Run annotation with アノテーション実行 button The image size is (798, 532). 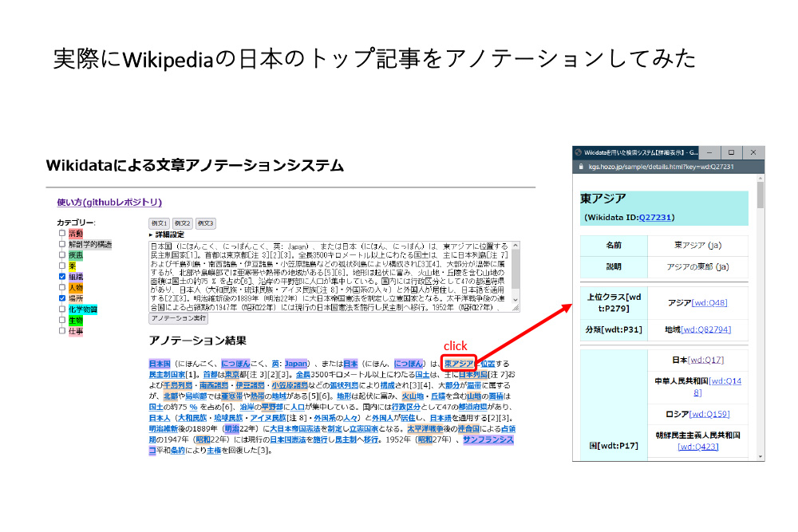(179, 318)
